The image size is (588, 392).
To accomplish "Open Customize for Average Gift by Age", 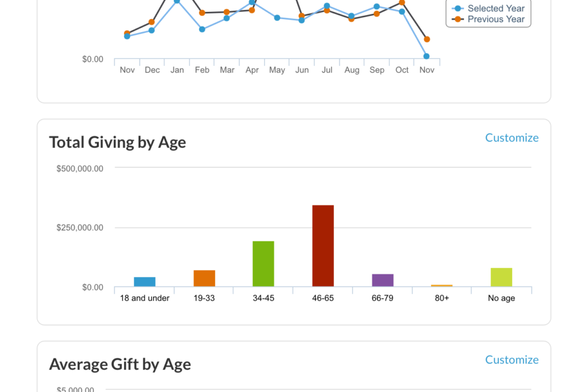I will pos(511,360).
